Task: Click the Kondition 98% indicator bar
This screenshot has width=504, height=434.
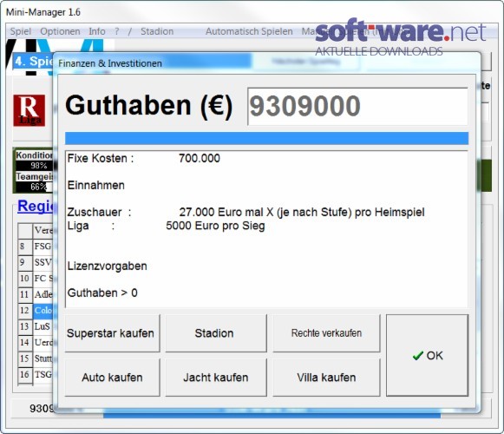Action: tap(34, 166)
